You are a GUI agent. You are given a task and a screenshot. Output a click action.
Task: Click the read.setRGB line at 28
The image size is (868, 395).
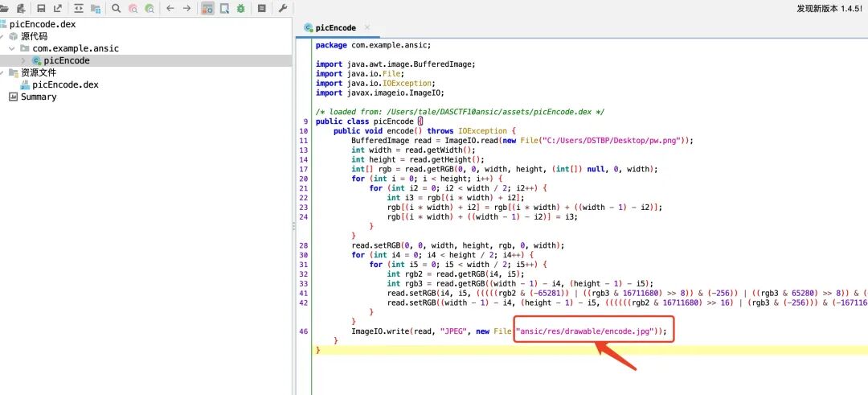(x=458, y=245)
